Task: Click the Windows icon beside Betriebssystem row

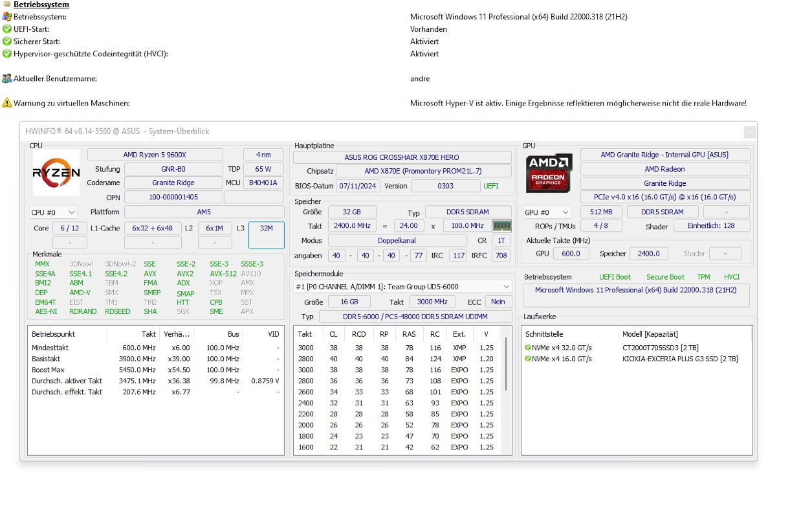Action: [7, 17]
